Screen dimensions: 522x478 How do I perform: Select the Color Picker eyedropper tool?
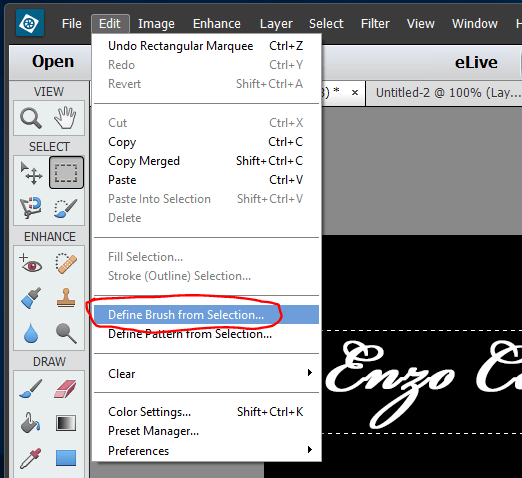coord(31,458)
